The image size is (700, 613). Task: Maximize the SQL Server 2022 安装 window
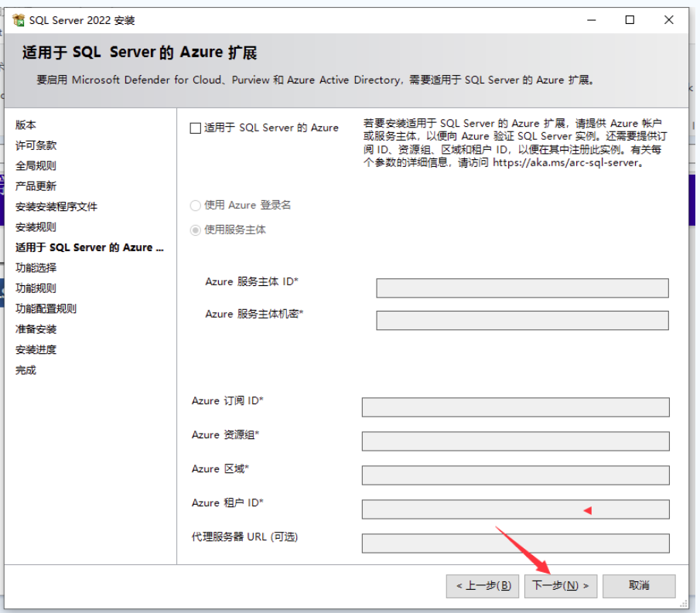pyautogui.click(x=630, y=20)
